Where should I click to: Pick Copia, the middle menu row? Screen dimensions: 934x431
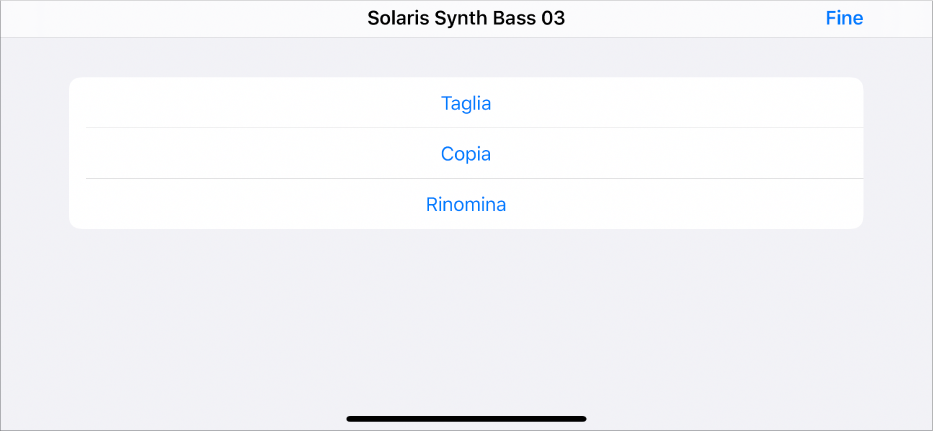pos(466,154)
